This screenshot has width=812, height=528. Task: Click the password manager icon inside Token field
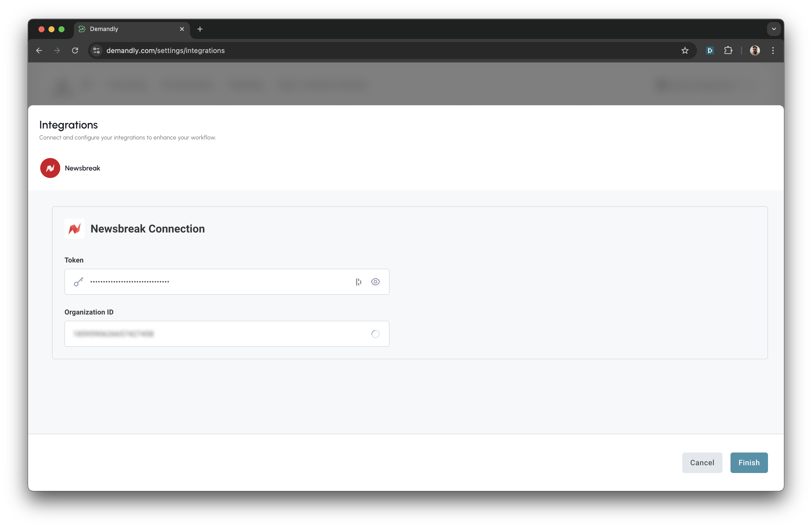[358, 282]
